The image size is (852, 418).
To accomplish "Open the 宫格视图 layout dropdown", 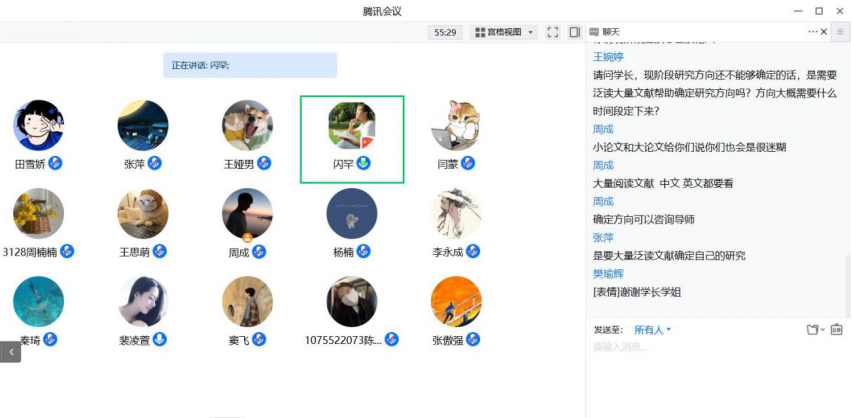I will tap(504, 33).
